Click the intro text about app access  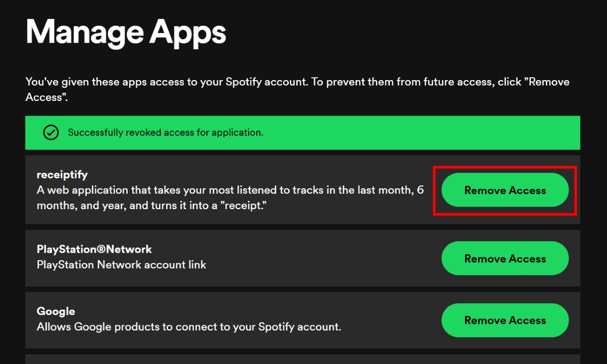(297, 89)
